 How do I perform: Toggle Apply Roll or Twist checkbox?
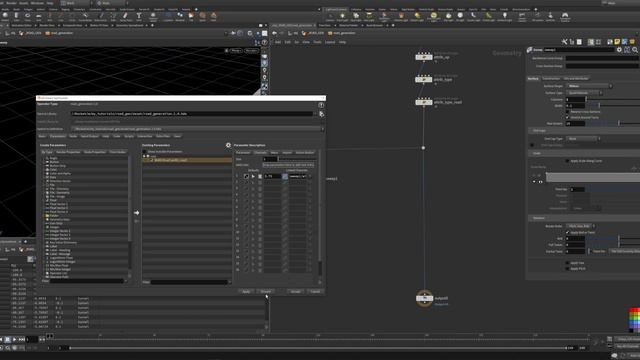567,232
